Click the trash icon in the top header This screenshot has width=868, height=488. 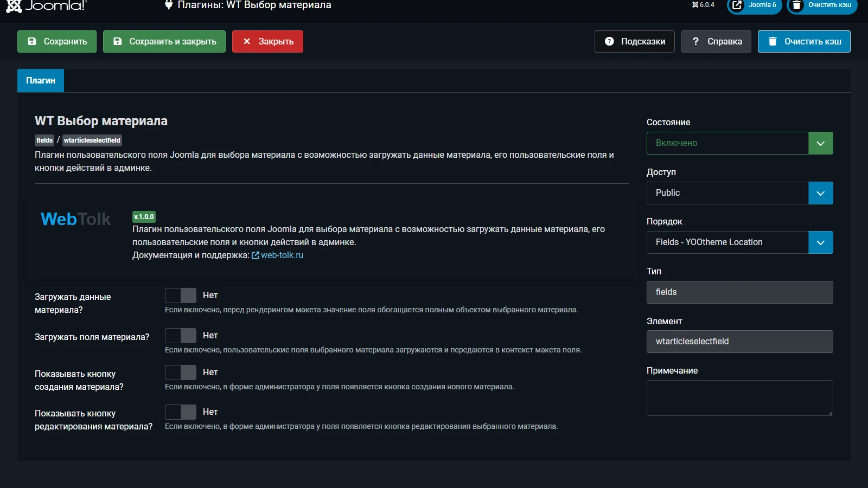click(x=796, y=5)
